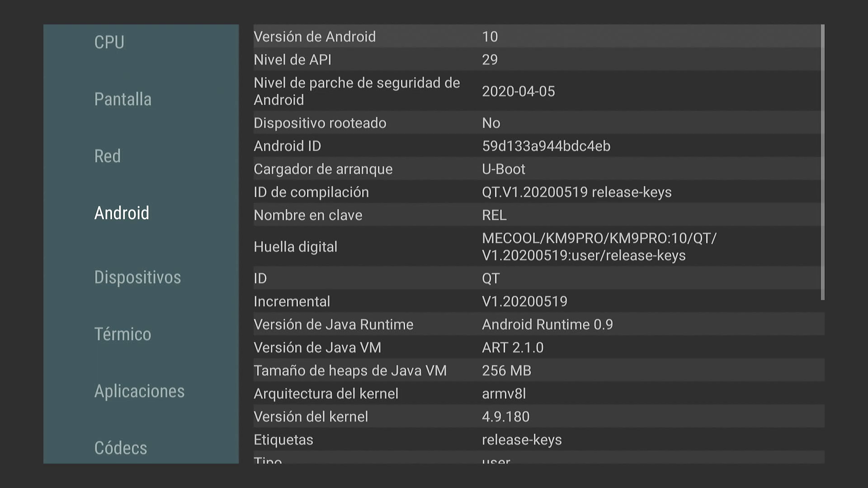The image size is (868, 488).
Task: Select the Android ID value 59d133a944bdc4eb
Action: click(546, 146)
